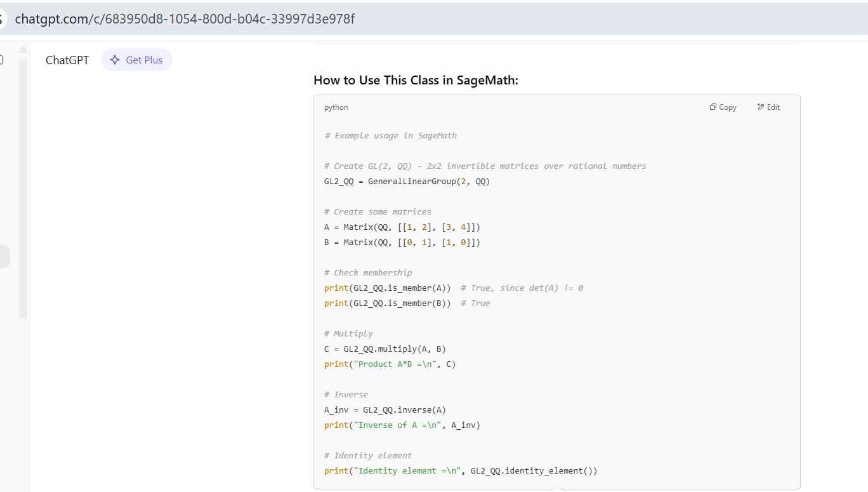Click the chatgpt.com address bar URL

[185, 19]
